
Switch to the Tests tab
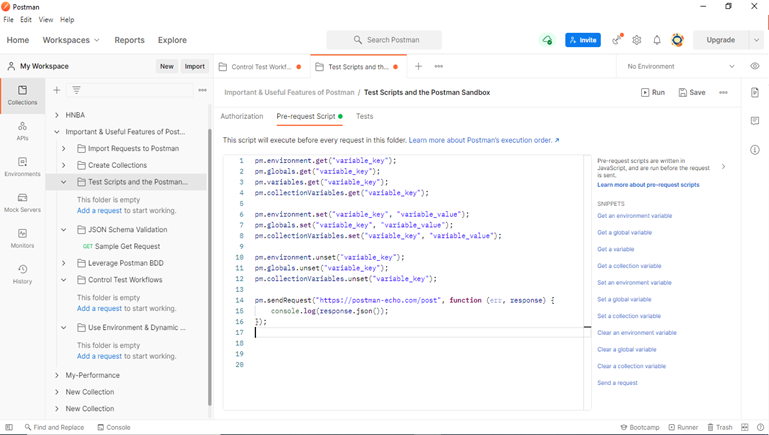point(364,116)
